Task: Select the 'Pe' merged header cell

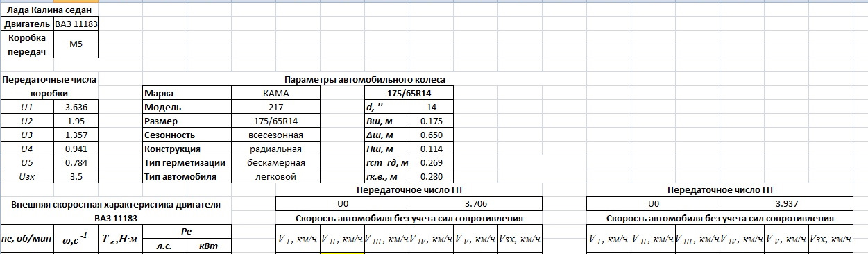Action: pos(186,232)
